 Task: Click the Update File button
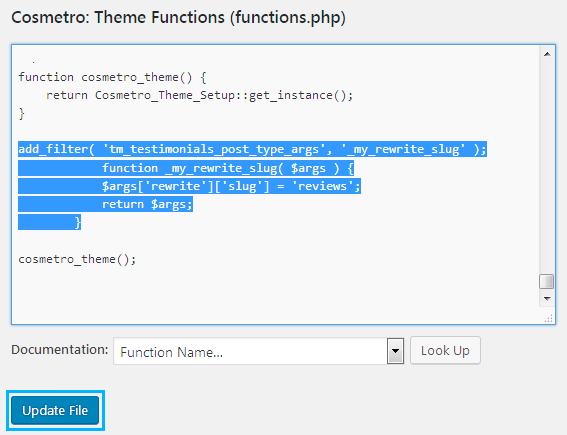tap(55, 410)
